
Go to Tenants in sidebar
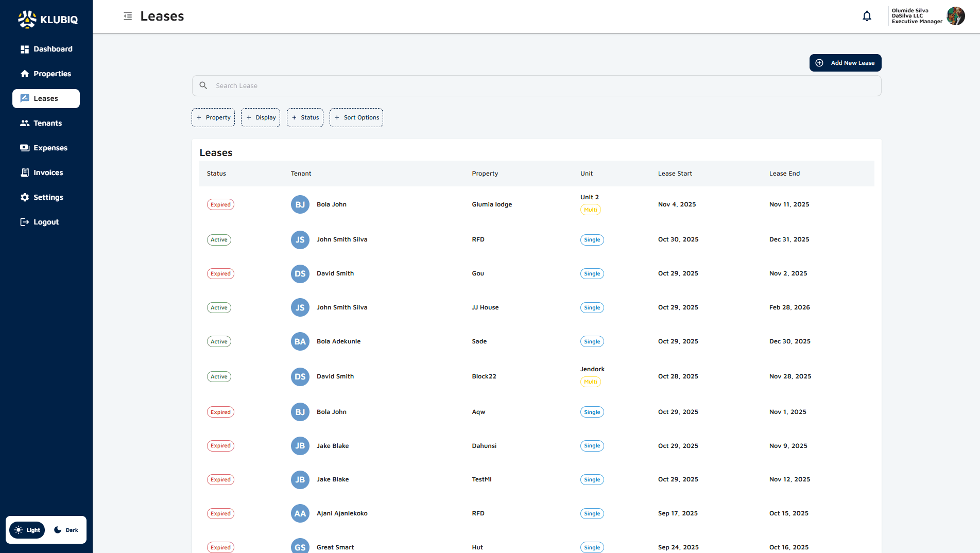coord(47,123)
